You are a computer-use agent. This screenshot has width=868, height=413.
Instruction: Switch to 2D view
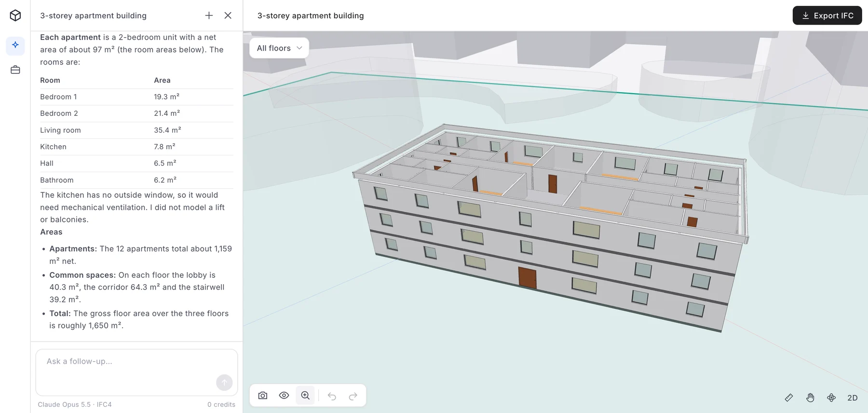click(853, 398)
